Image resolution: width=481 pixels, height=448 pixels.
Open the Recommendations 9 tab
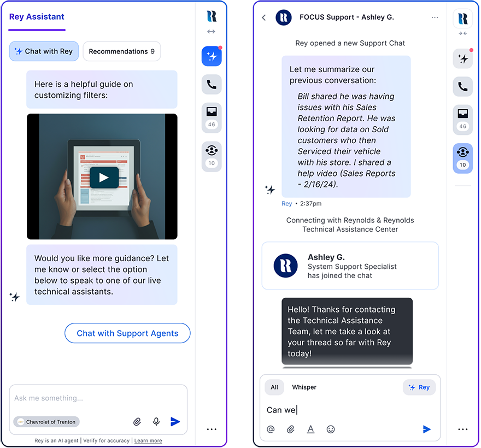pos(122,51)
